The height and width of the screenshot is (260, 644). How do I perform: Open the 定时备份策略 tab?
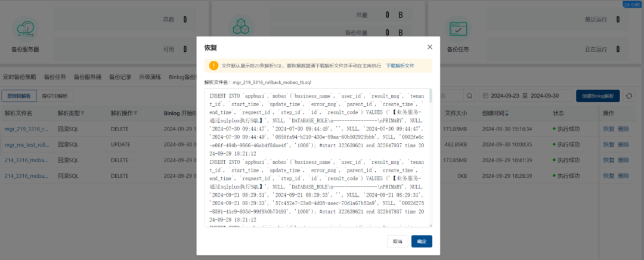(x=20, y=77)
